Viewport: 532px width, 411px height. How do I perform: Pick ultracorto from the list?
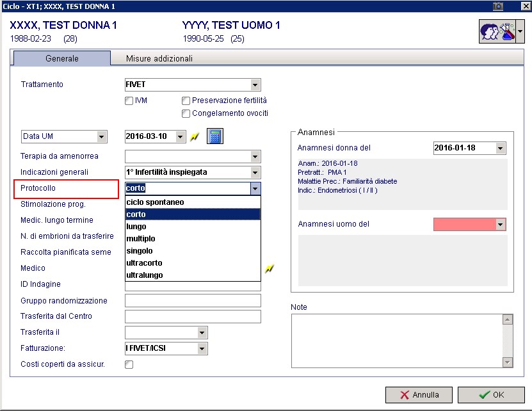[x=193, y=263]
